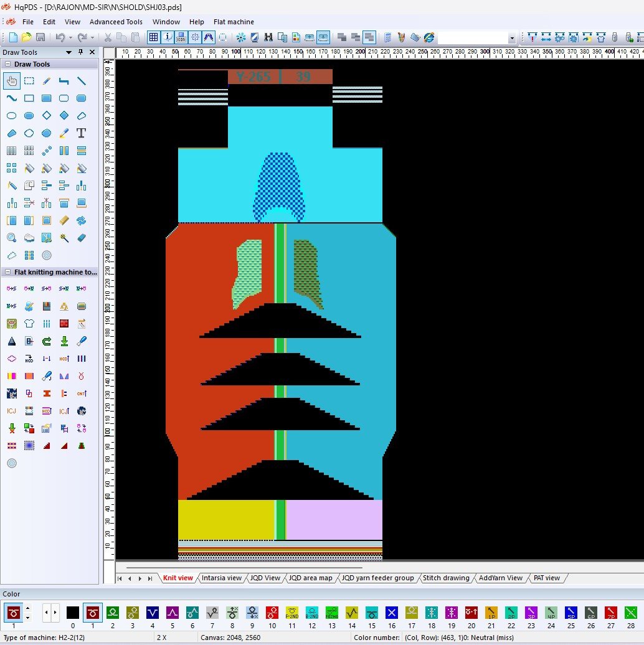
Task: Select the Pencil draw tool
Action: tap(46, 81)
